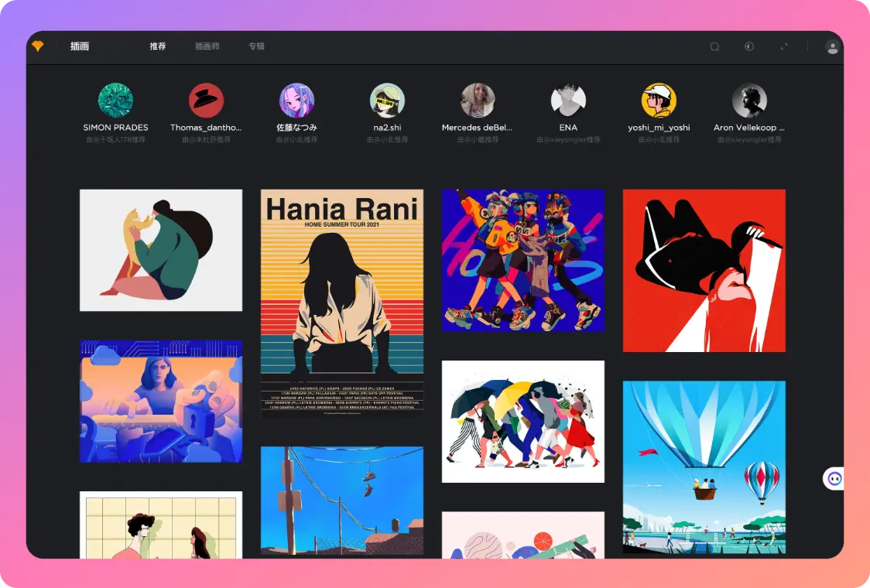The width and height of the screenshot is (870, 588).
Task: Select the Thomas_dantho red avatar
Action: (x=206, y=101)
